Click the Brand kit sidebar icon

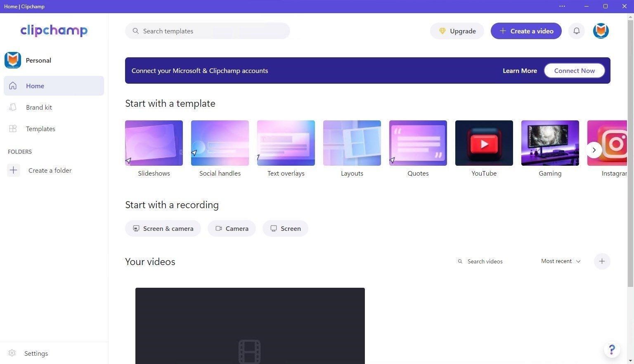13,107
